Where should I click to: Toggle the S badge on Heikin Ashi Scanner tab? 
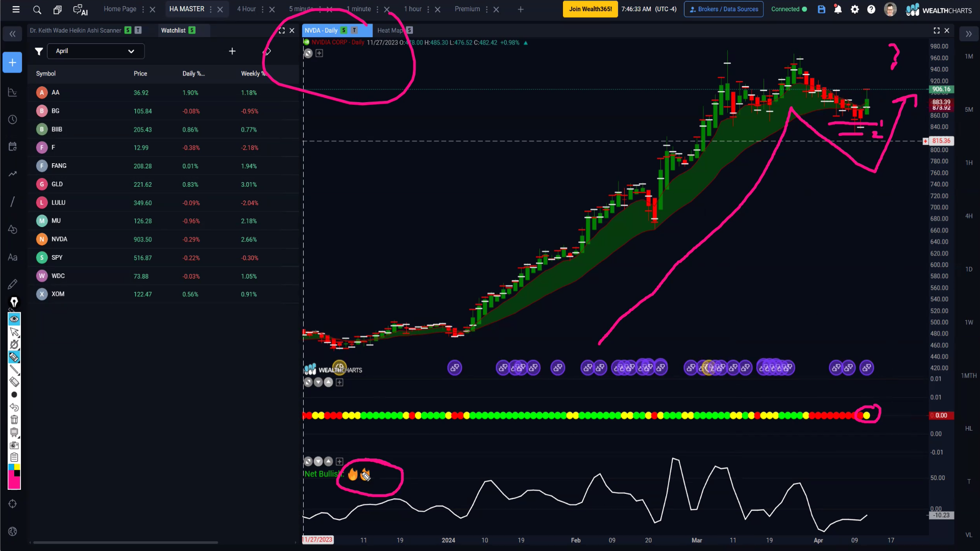[x=128, y=30]
